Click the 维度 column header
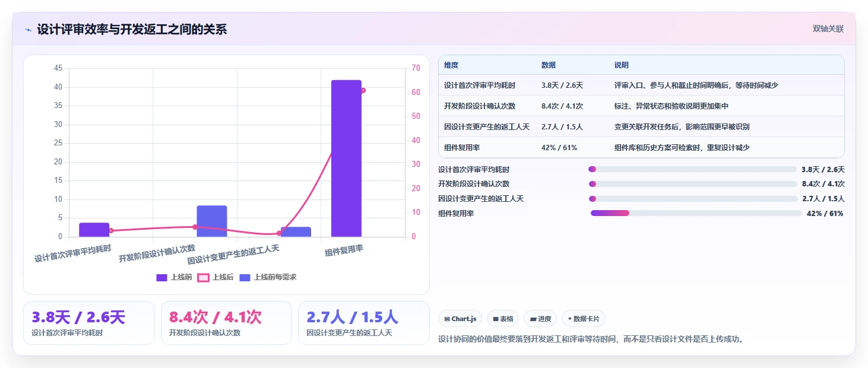This screenshot has height=368, width=868. click(451, 65)
